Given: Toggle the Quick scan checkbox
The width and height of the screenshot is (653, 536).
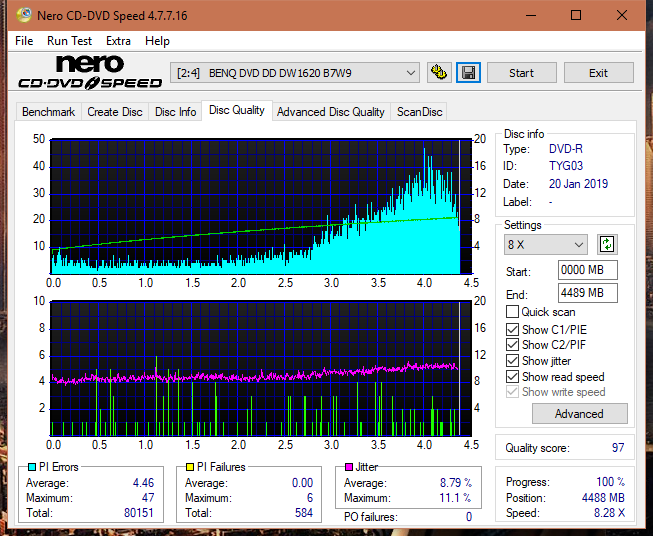Looking at the screenshot, I should [512, 312].
